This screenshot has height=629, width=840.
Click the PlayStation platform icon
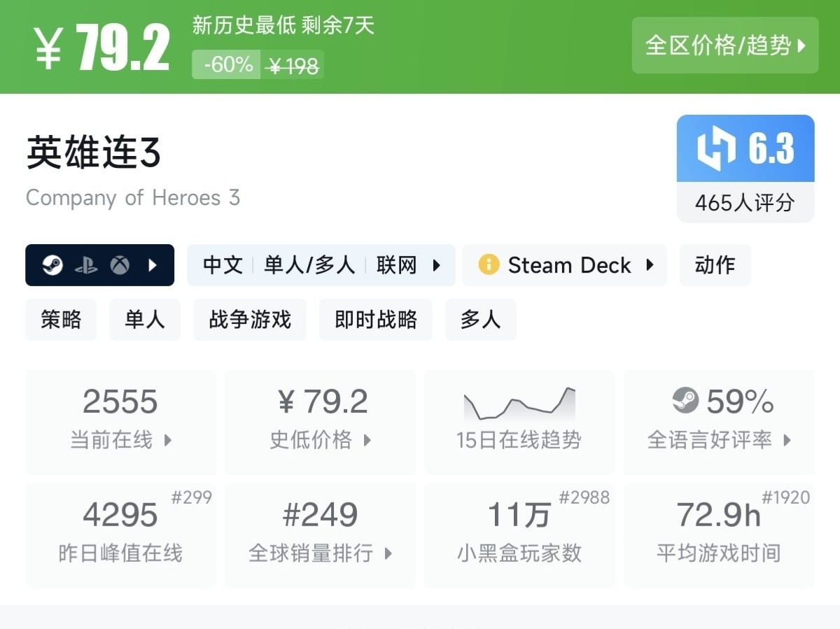coord(86,265)
